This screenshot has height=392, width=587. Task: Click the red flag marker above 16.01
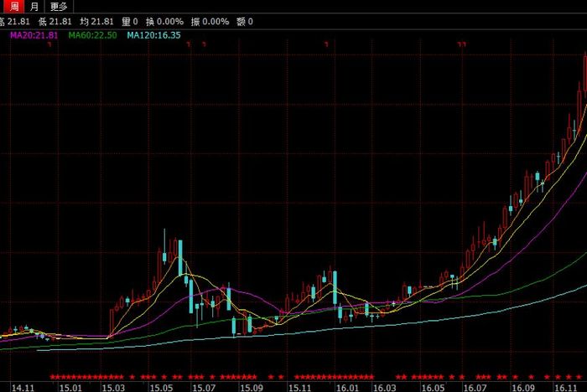326,44
